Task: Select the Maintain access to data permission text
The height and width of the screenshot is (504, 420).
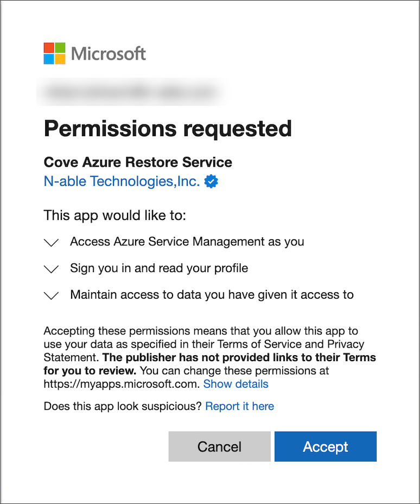Action: click(x=212, y=295)
